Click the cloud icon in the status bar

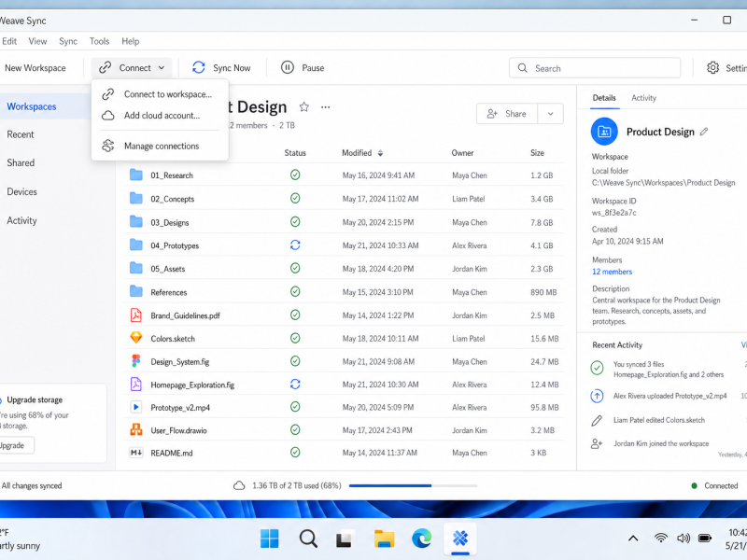[239, 485]
